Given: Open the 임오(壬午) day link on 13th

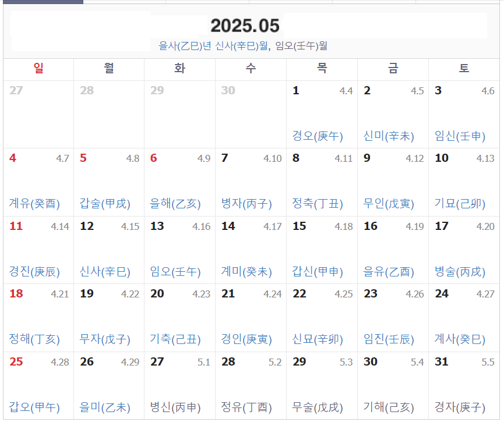Looking at the screenshot, I should coord(175,272).
